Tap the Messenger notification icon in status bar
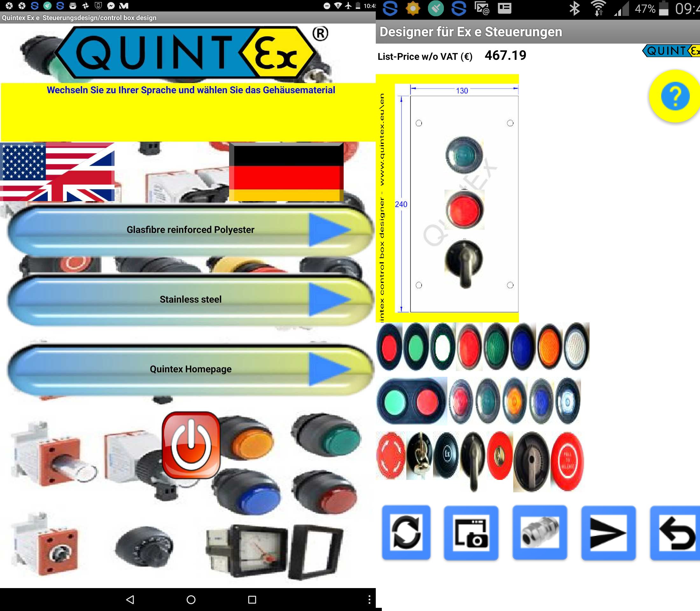Image resolution: width=700 pixels, height=611 pixels. [x=111, y=5]
